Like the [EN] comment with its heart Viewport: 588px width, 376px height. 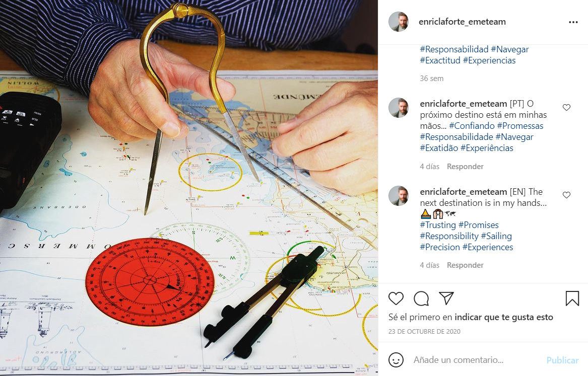tap(567, 195)
